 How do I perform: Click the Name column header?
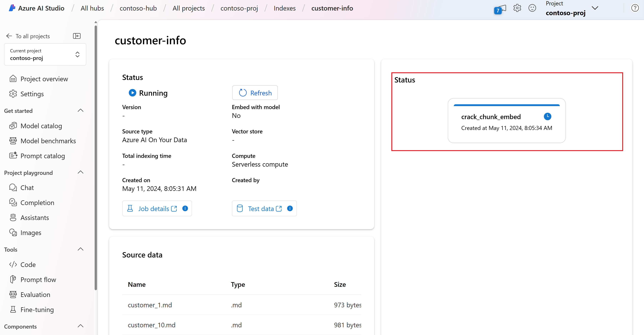(137, 284)
